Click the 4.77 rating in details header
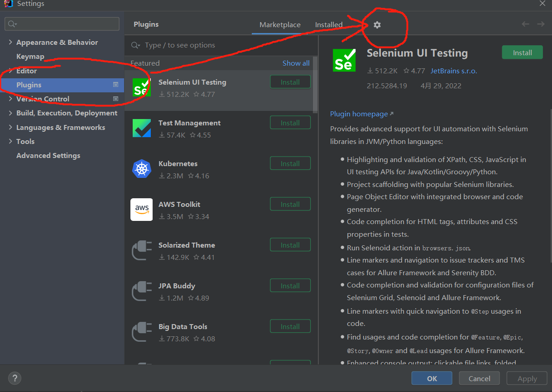The height and width of the screenshot is (392, 552). tap(414, 71)
